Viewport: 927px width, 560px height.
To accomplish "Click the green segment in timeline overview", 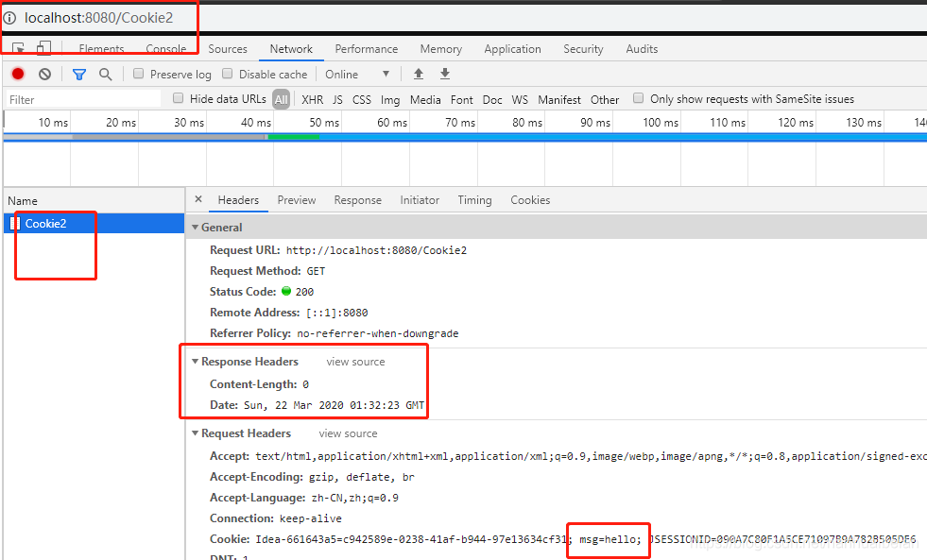I will coord(293,137).
